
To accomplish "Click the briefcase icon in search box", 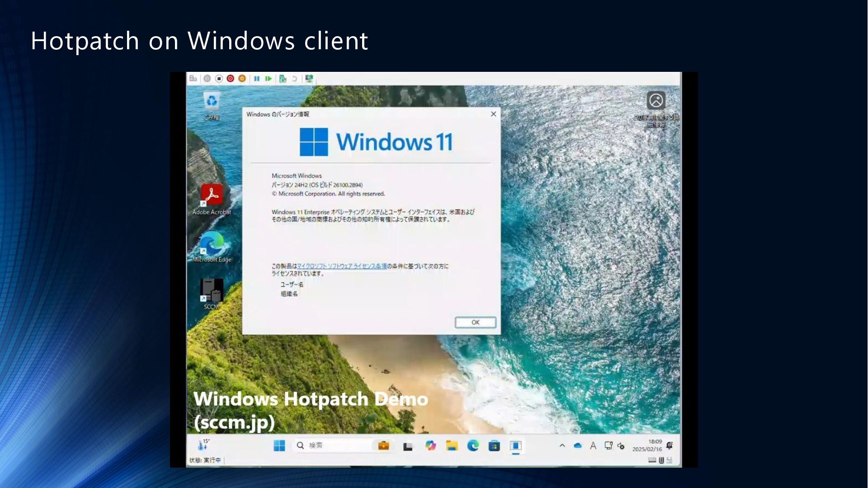I will click(383, 446).
